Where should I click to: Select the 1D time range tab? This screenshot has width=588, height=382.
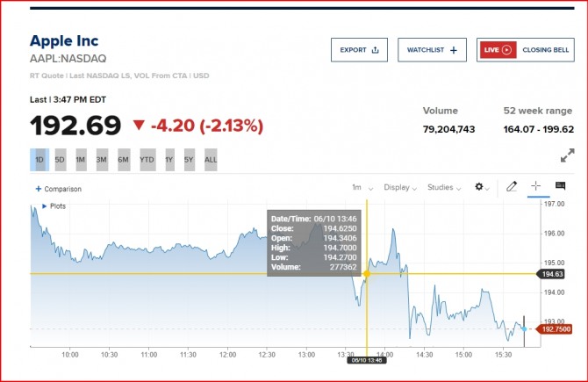[x=39, y=160]
